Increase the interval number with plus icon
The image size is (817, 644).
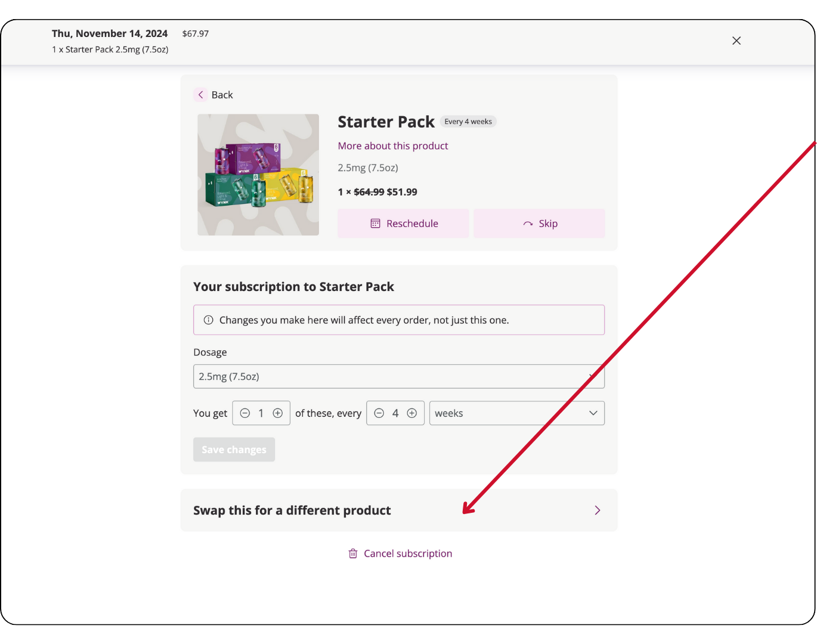[x=412, y=413]
